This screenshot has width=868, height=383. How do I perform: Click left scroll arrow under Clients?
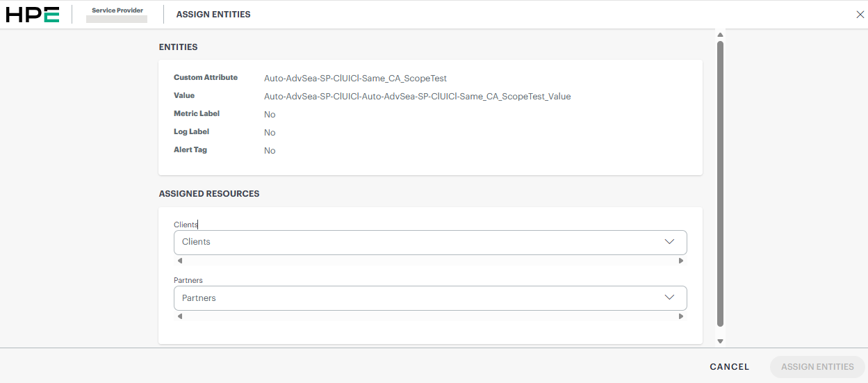point(179,261)
